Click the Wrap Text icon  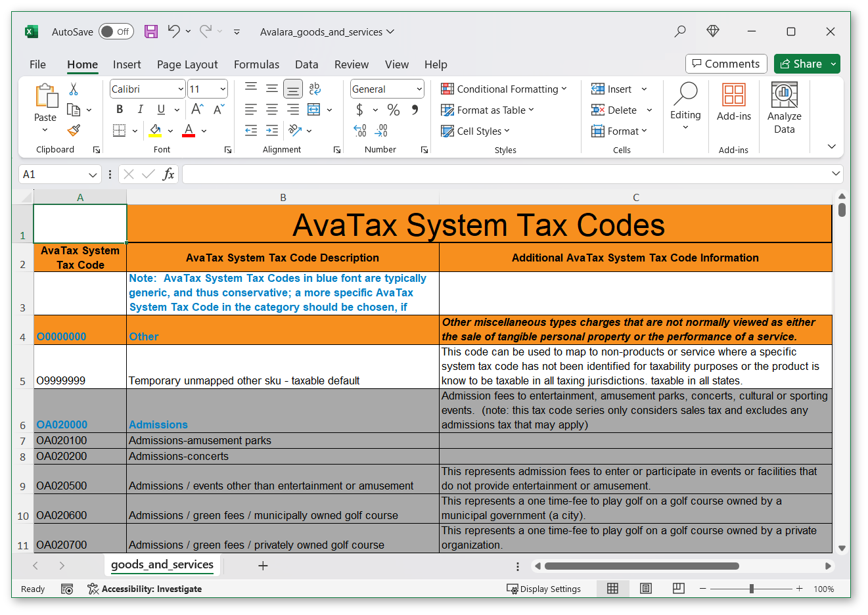(x=315, y=89)
